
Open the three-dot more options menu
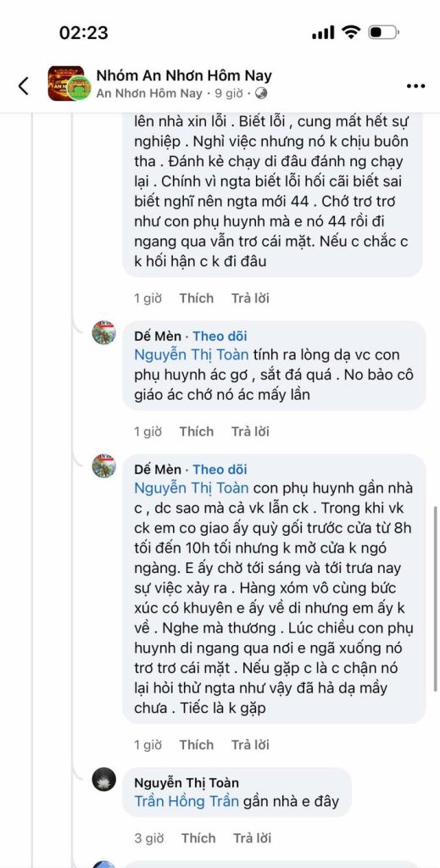[x=415, y=86]
